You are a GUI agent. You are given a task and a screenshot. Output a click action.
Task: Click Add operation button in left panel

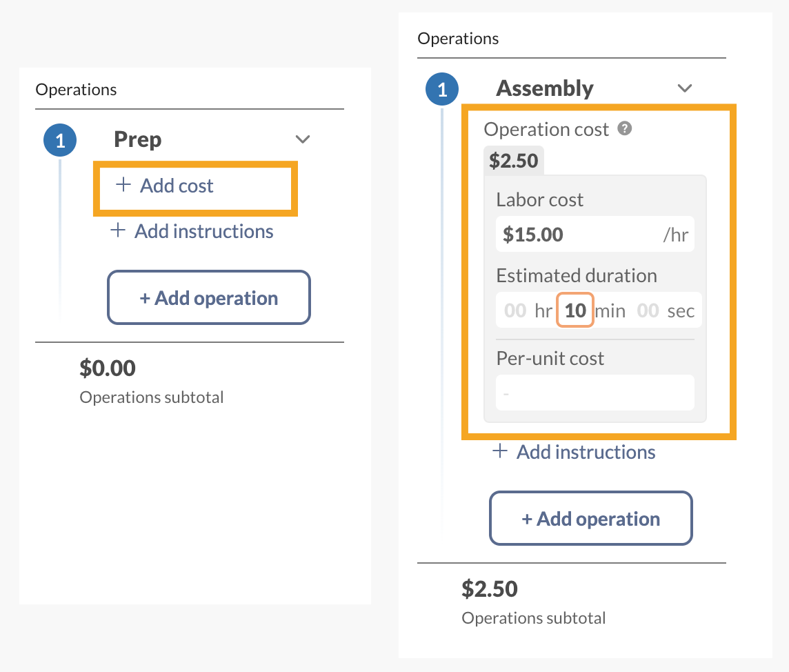pyautogui.click(x=209, y=297)
